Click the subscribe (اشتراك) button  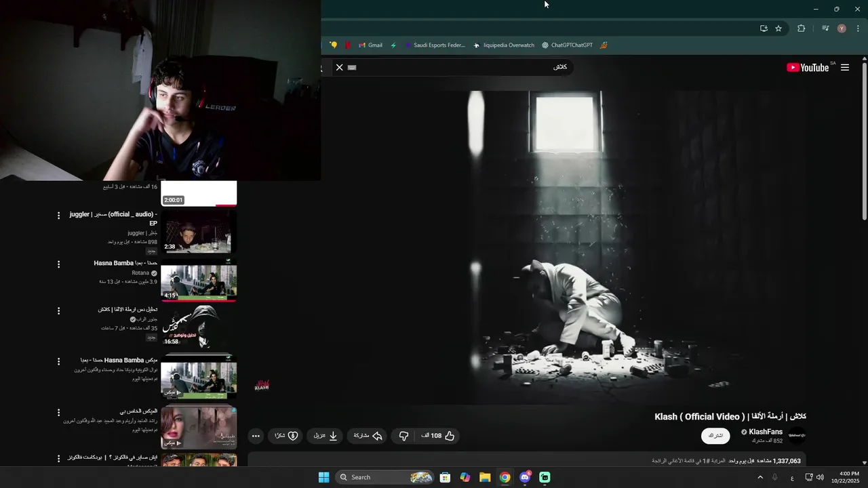point(715,436)
